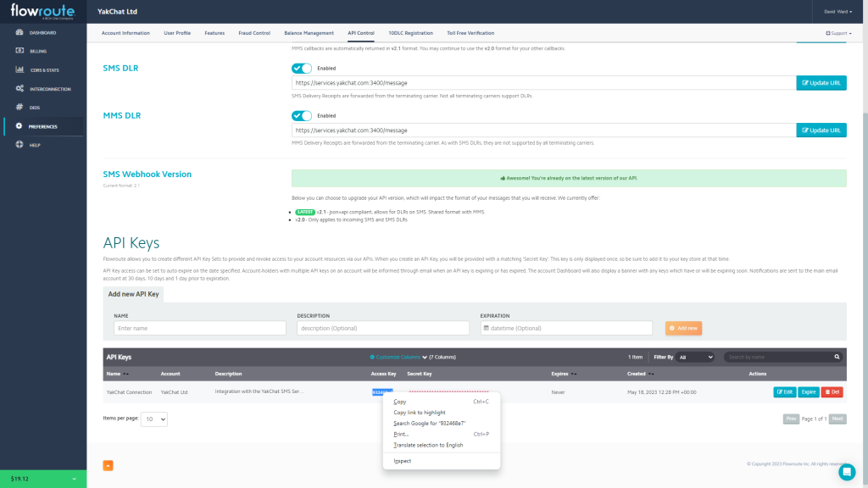Open the Features tab

point(214,33)
